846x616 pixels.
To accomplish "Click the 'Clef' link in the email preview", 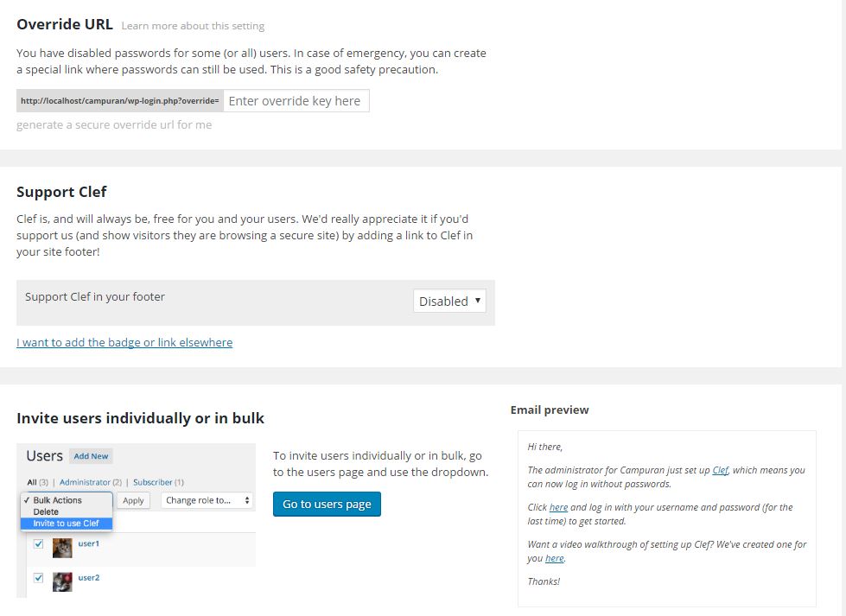I will click(x=720, y=469).
